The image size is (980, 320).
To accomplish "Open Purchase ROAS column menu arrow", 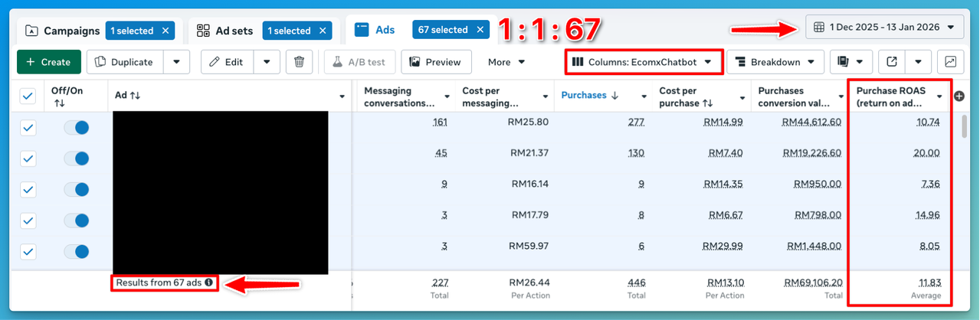I will [x=939, y=96].
